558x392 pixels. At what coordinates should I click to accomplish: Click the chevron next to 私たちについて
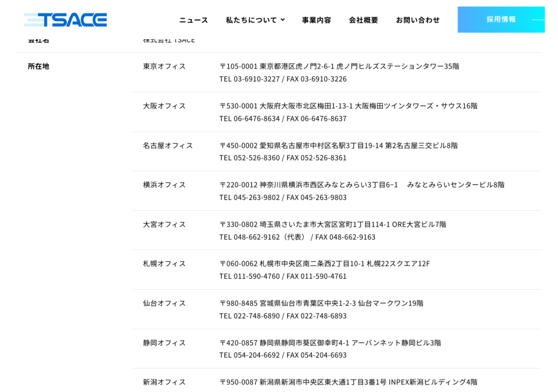click(283, 20)
